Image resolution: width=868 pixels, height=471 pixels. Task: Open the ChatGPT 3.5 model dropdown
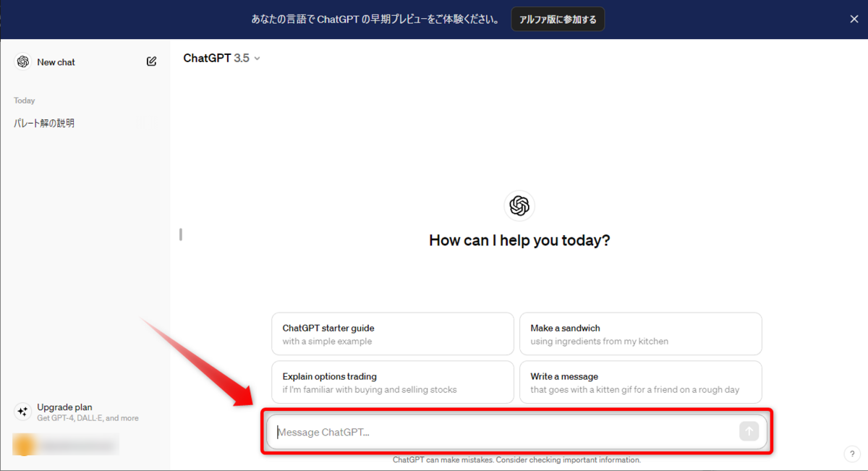221,58
